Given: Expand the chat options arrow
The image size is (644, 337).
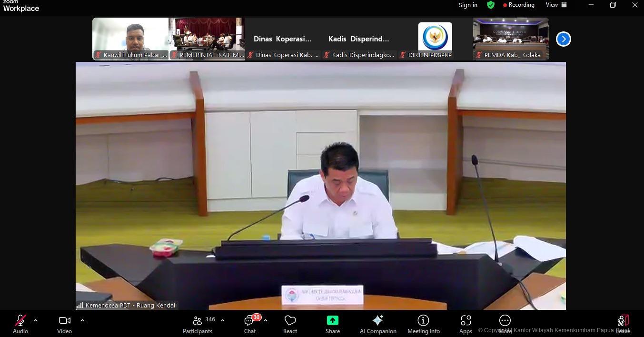Looking at the screenshot, I should click(x=266, y=320).
